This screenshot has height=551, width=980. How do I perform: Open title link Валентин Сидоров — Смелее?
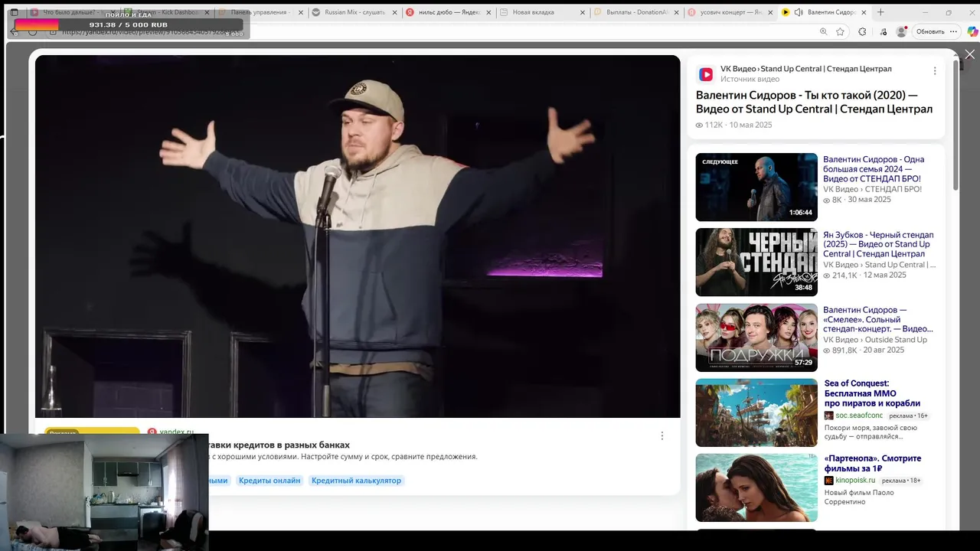click(x=877, y=319)
